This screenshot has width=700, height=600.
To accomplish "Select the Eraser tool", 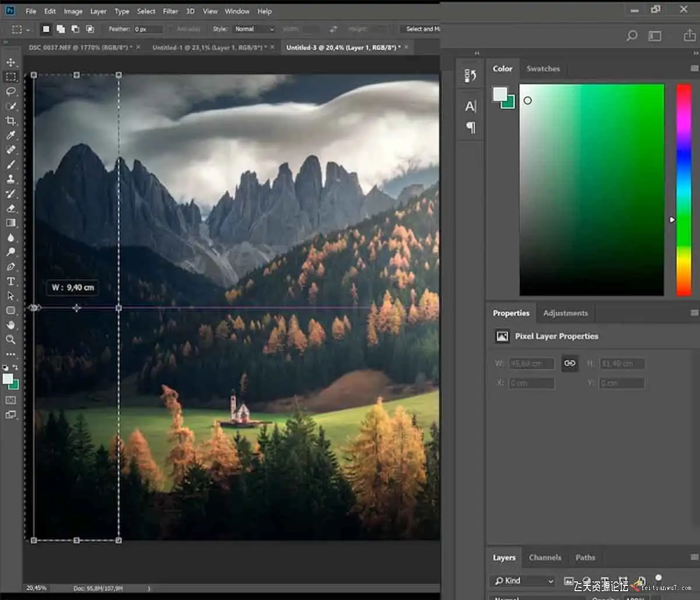I will tap(10, 208).
